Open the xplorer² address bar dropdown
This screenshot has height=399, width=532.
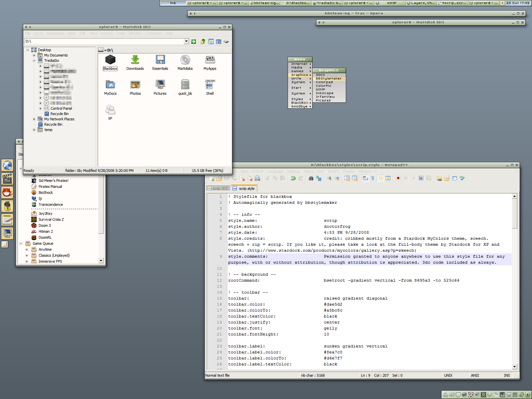187,41
